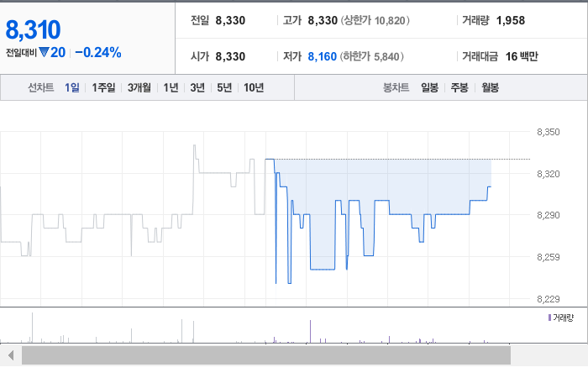Click the scrollbar left arrow button
This screenshot has height=378, width=588.
[11, 355]
